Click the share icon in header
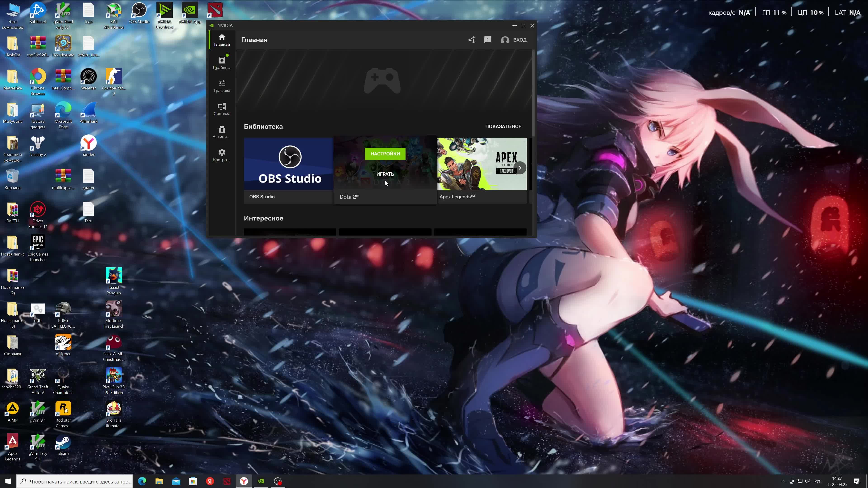 [x=471, y=40]
